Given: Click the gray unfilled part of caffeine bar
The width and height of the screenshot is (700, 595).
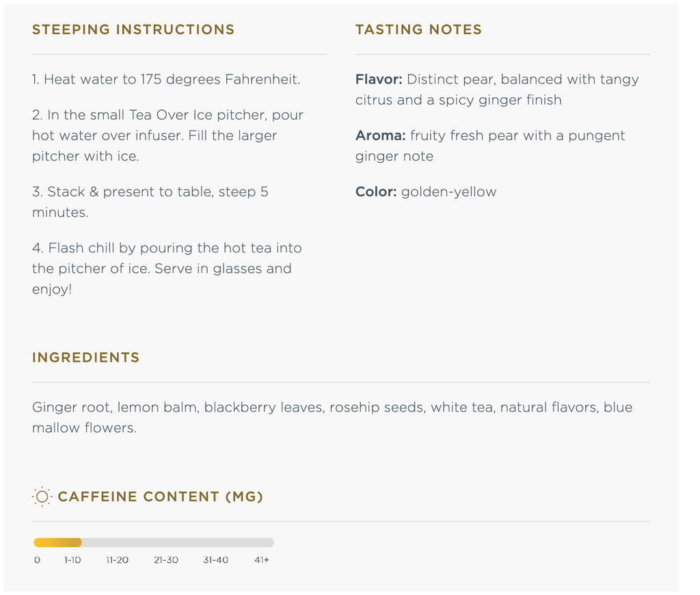Looking at the screenshot, I should [178, 542].
